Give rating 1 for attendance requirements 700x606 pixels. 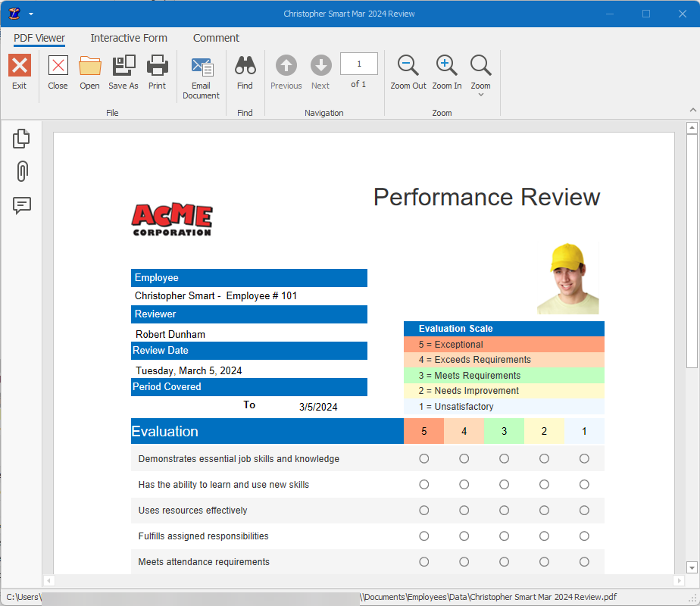[584, 561]
